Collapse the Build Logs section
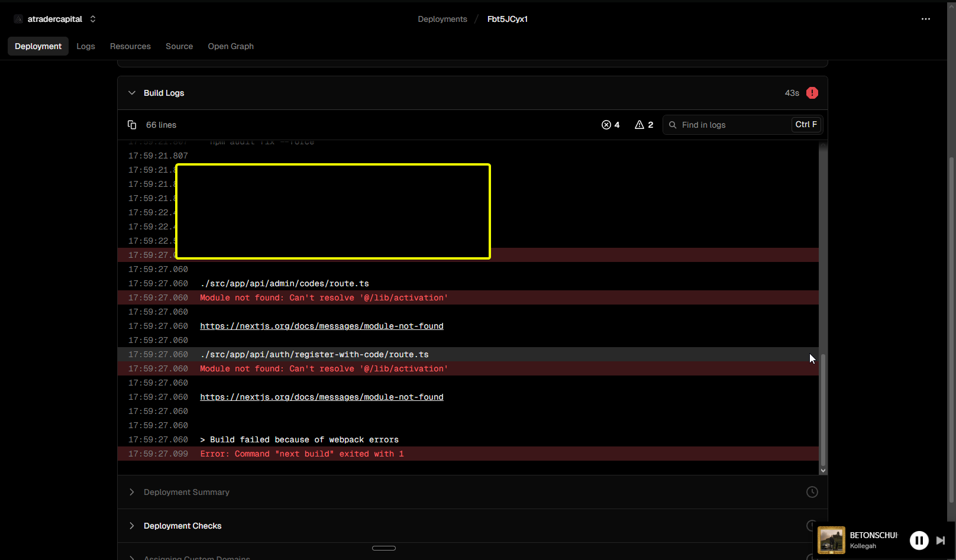The height and width of the screenshot is (560, 956). point(132,93)
